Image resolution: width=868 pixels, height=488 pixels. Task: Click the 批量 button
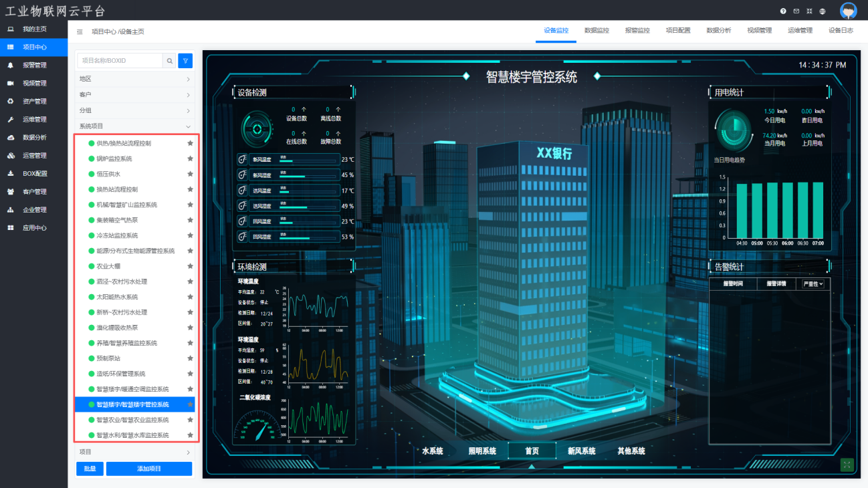click(89, 469)
